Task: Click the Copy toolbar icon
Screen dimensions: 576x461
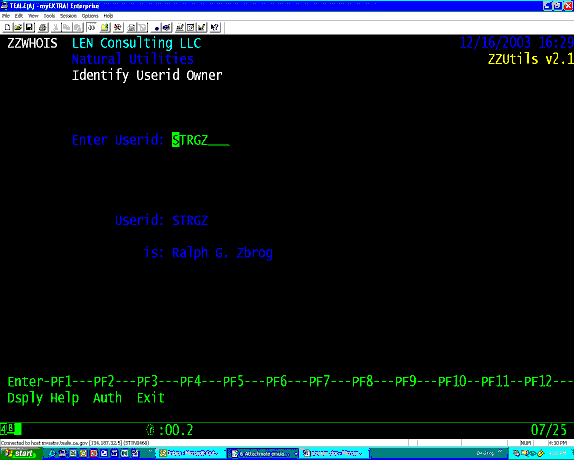Action: (66, 27)
